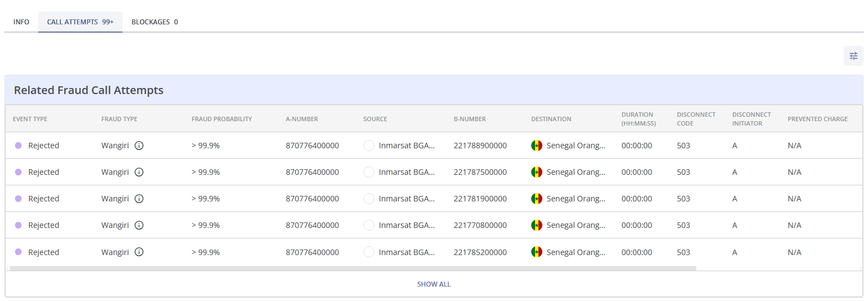The width and height of the screenshot is (868, 301).
Task: Click Wangiri info icon in 221787500000 row
Action: point(139,172)
